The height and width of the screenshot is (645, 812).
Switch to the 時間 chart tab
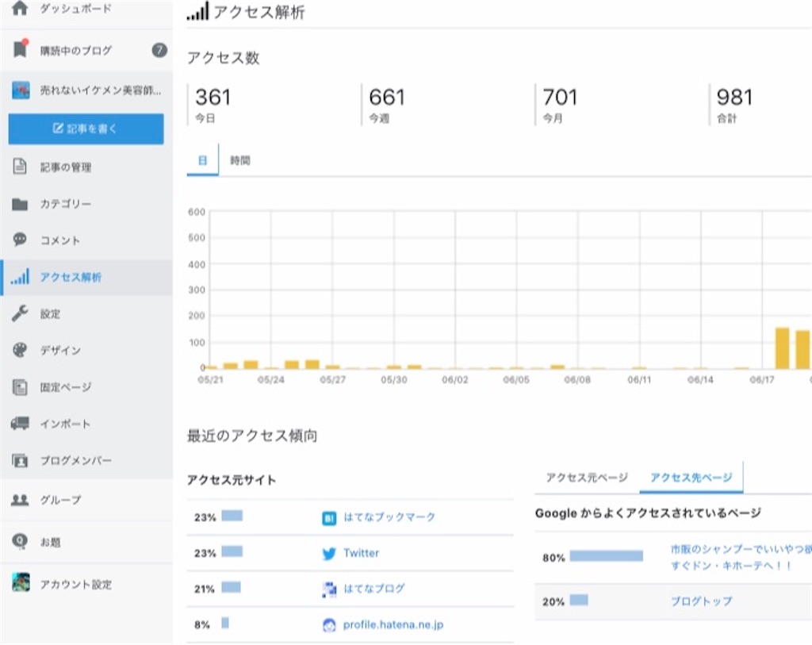(x=239, y=160)
